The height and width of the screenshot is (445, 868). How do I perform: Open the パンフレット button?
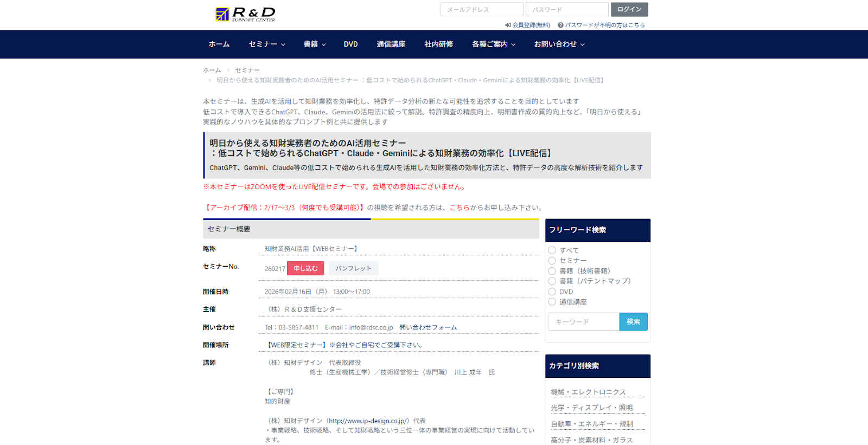coord(353,268)
